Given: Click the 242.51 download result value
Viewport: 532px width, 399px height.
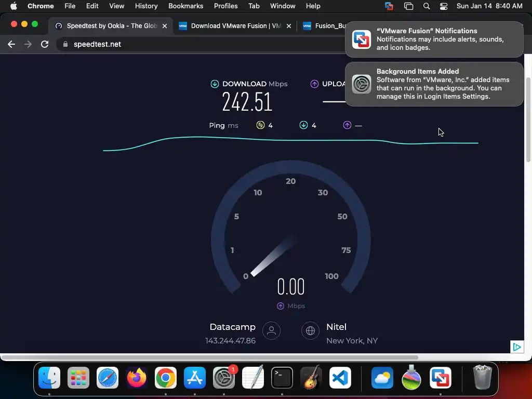Looking at the screenshot, I should click(247, 102).
